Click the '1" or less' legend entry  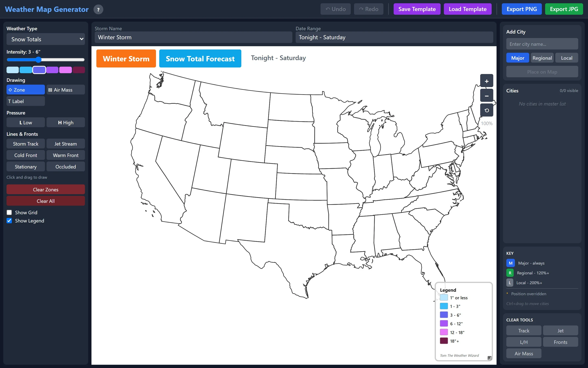coord(454,298)
